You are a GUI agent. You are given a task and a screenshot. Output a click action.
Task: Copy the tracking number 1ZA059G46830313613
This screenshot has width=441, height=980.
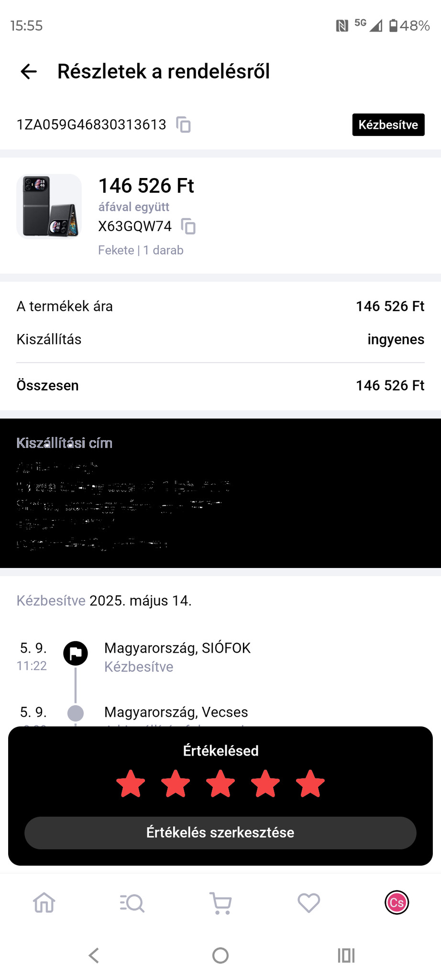coord(183,124)
